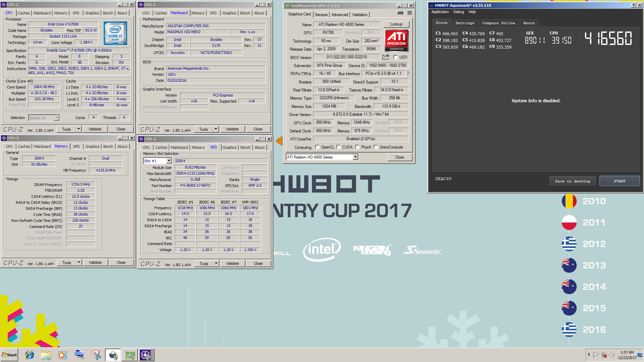Open the On-Screen Keyboard taskbar icon

pos(79,355)
